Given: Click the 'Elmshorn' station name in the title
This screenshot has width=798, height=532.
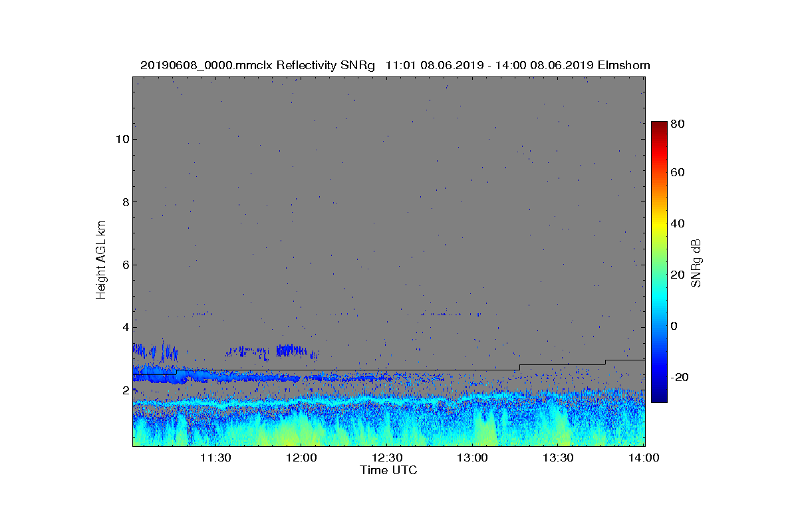Looking at the screenshot, I should (x=624, y=65).
